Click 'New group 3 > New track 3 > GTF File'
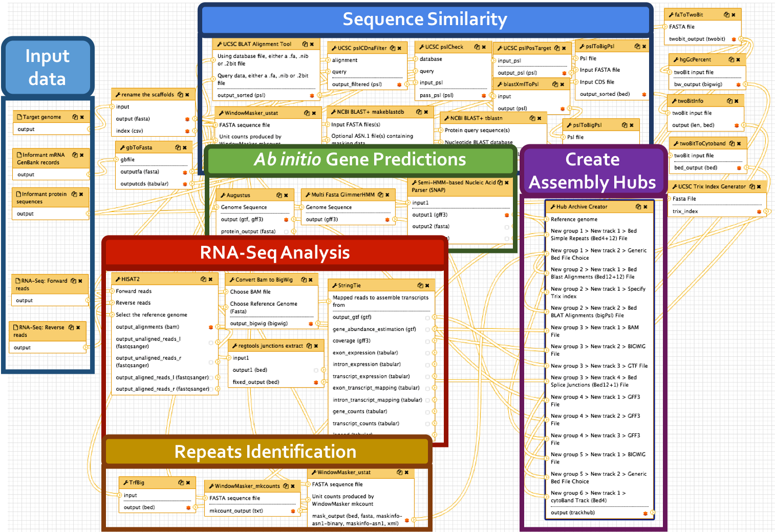Image resolution: width=775 pixels, height=532 pixels. point(599,366)
